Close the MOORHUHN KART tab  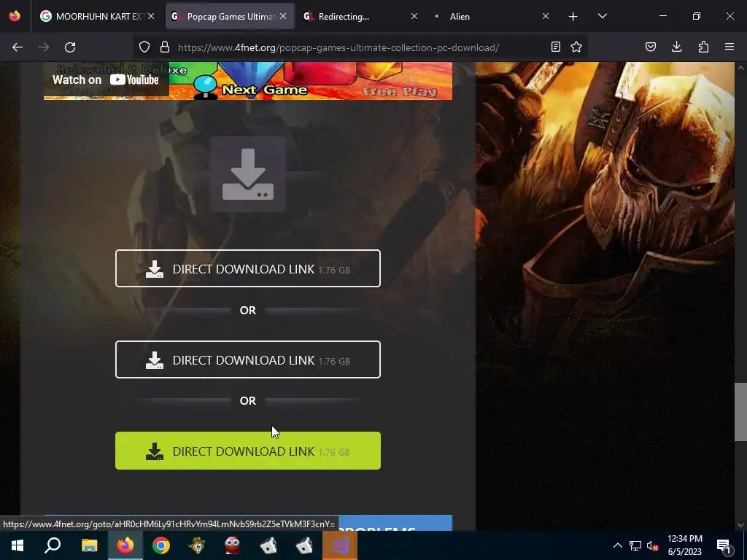(151, 17)
